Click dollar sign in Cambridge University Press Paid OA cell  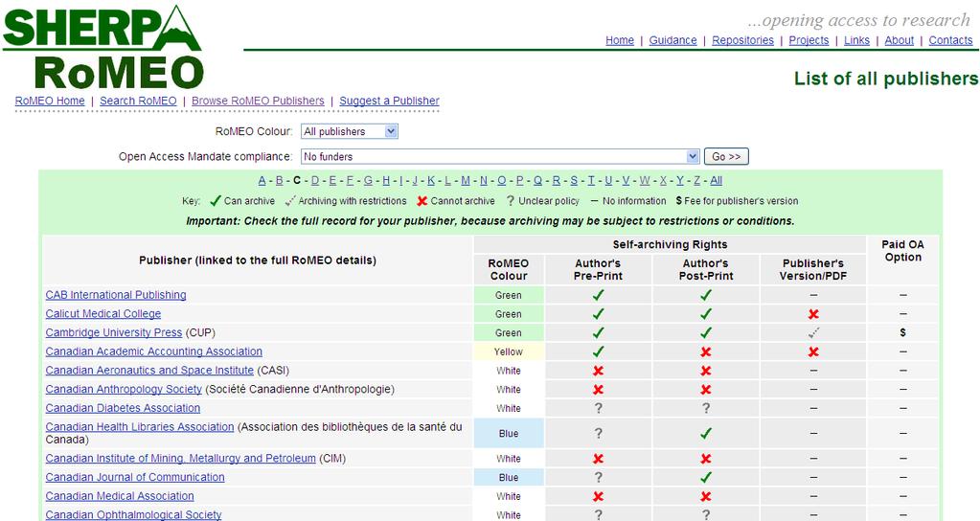pos(902,333)
